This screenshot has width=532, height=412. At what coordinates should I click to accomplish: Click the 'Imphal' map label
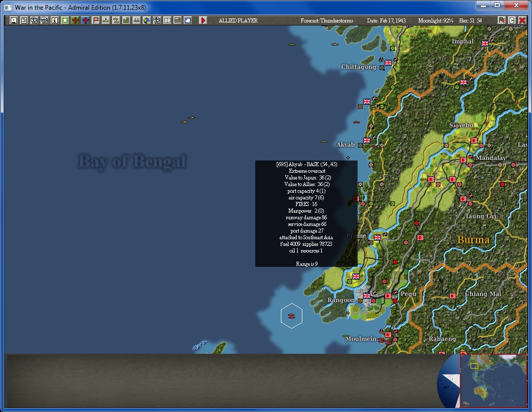click(462, 41)
